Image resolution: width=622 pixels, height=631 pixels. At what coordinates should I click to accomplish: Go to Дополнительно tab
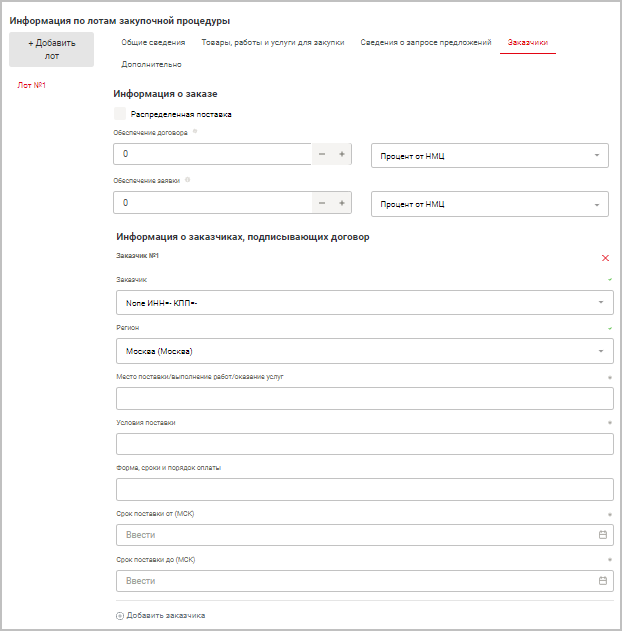click(151, 65)
